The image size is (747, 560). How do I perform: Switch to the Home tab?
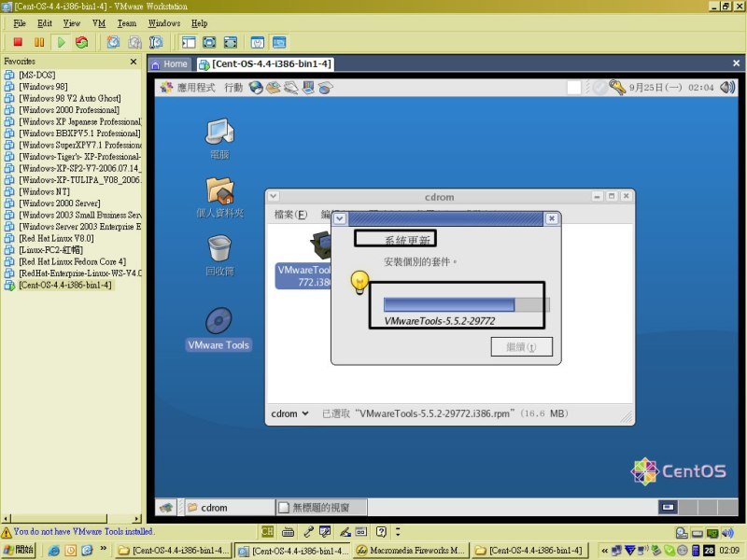(170, 64)
